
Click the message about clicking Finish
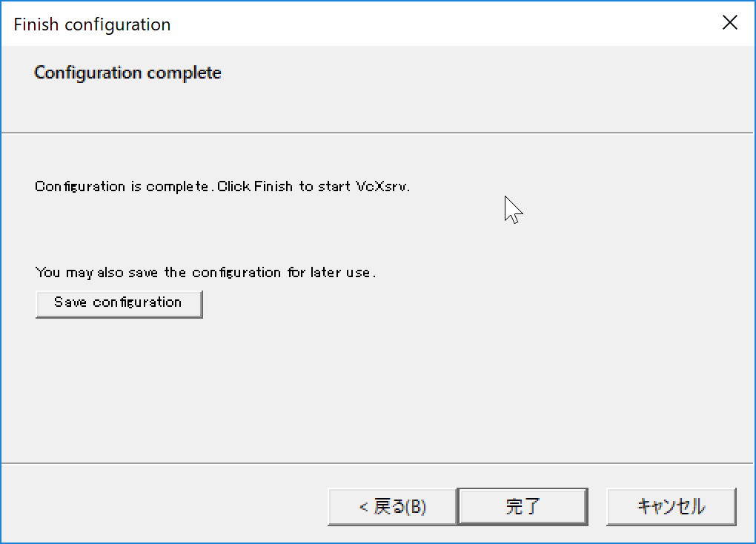pyautogui.click(x=222, y=186)
